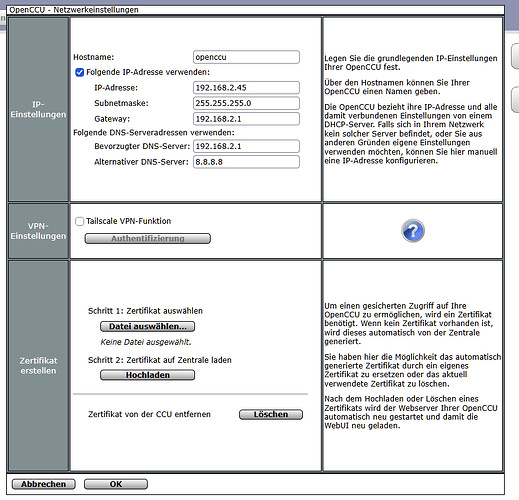Click the 'Schritt 1: Zertifikat auswählen' text
This screenshot has width=519, height=500.
(x=145, y=311)
